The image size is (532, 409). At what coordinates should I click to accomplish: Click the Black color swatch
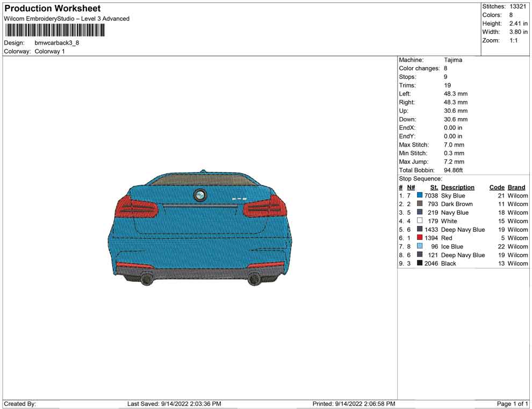pyautogui.click(x=420, y=263)
